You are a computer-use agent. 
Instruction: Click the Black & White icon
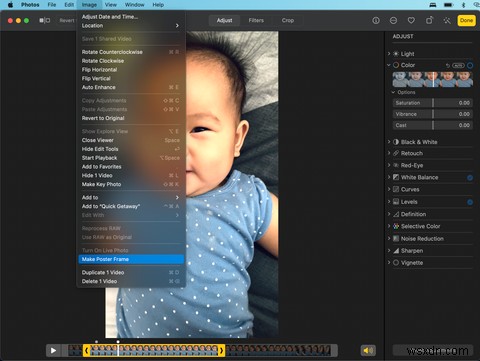(x=396, y=142)
